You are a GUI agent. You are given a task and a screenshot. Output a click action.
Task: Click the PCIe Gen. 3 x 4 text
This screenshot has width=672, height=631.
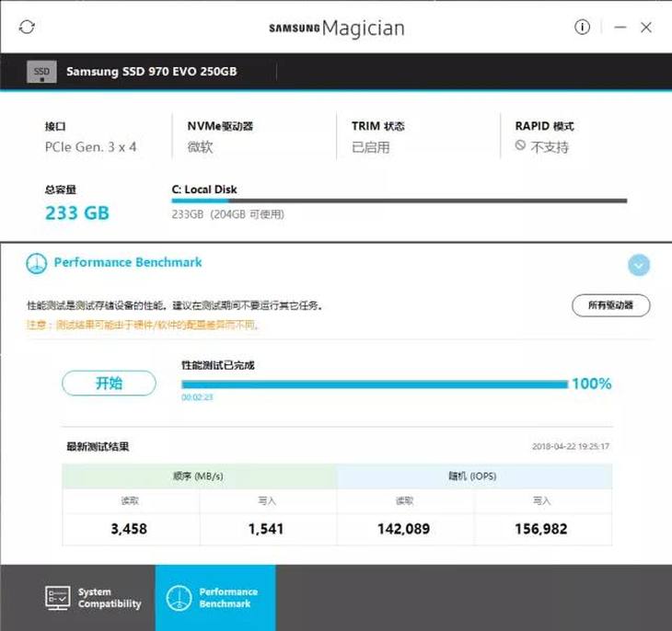90,147
